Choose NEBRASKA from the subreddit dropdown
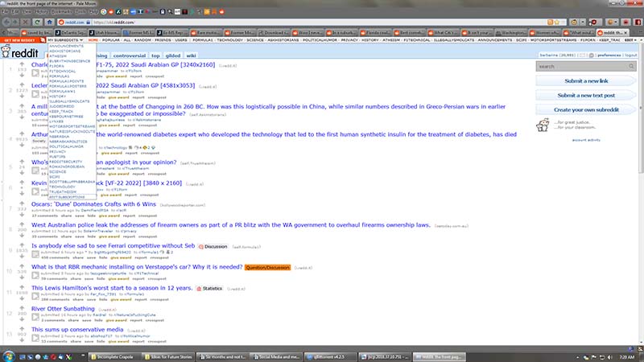Screen dimensions: 644x362 click(x=59, y=136)
